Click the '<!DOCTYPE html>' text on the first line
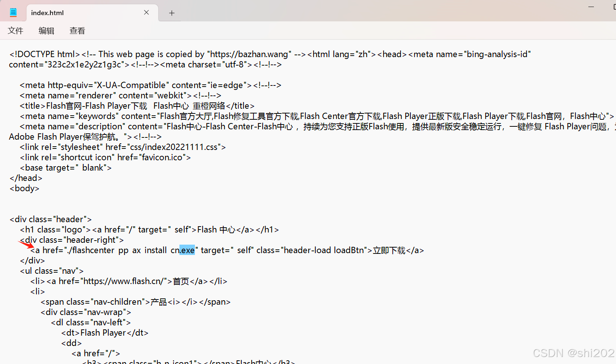The width and height of the screenshot is (616, 364). click(45, 54)
